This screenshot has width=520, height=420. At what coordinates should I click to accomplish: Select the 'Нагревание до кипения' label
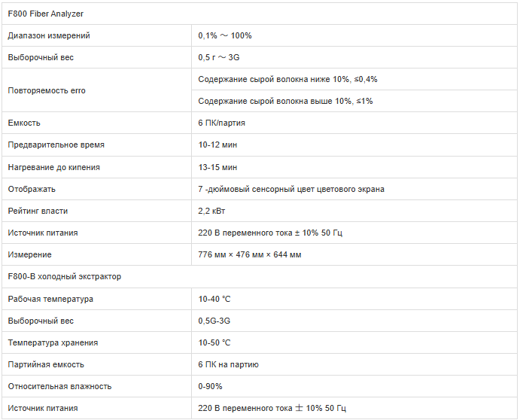tap(53, 167)
